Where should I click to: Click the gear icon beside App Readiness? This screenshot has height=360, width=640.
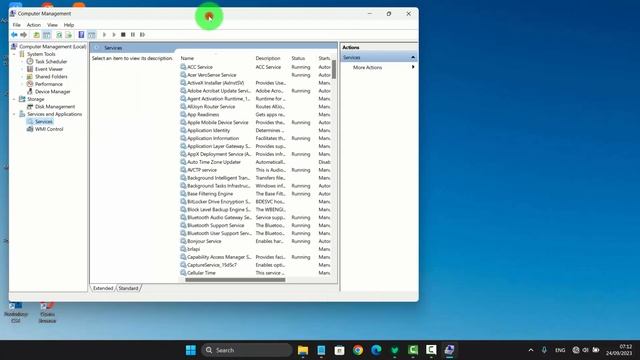click(183, 114)
